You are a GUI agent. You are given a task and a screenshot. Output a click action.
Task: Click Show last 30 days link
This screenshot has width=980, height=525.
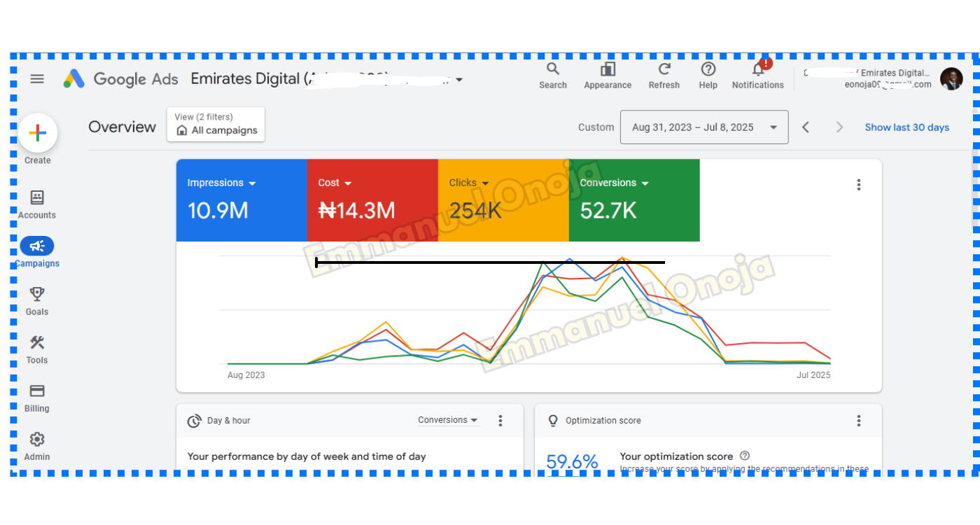click(x=906, y=127)
